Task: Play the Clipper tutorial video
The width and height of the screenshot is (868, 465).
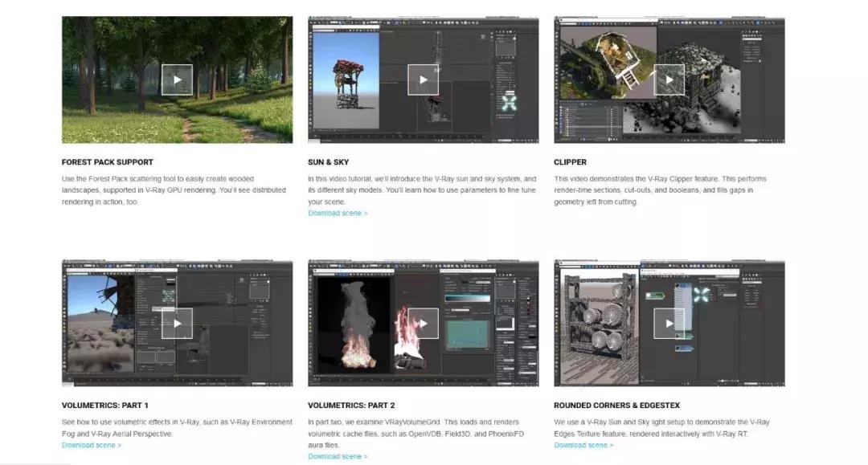Action: click(669, 80)
